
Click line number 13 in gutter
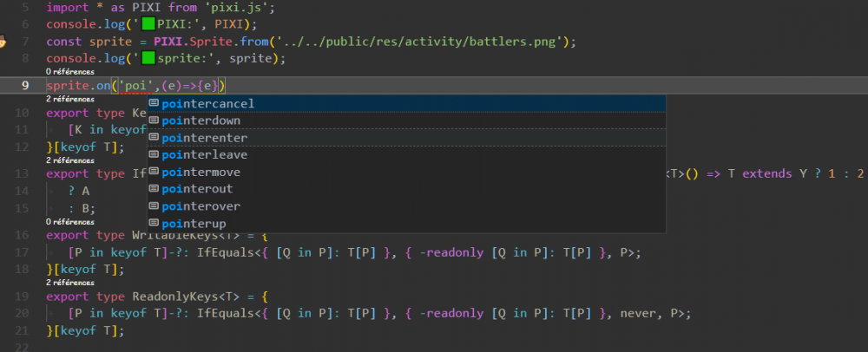(22, 174)
